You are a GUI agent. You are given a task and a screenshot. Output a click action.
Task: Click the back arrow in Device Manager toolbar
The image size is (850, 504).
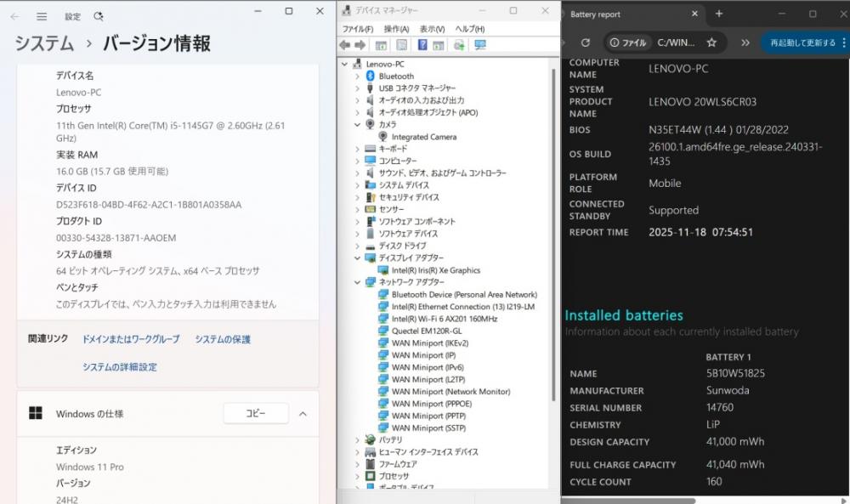(344, 45)
